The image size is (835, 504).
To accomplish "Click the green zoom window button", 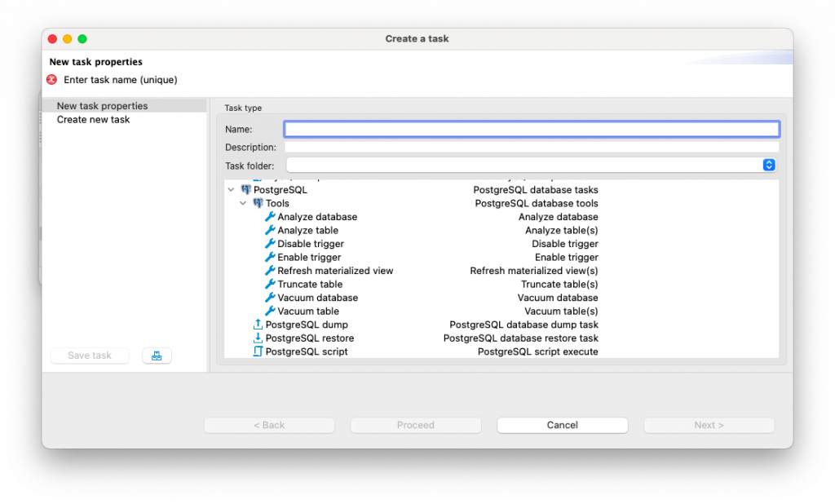I will pyautogui.click(x=82, y=39).
